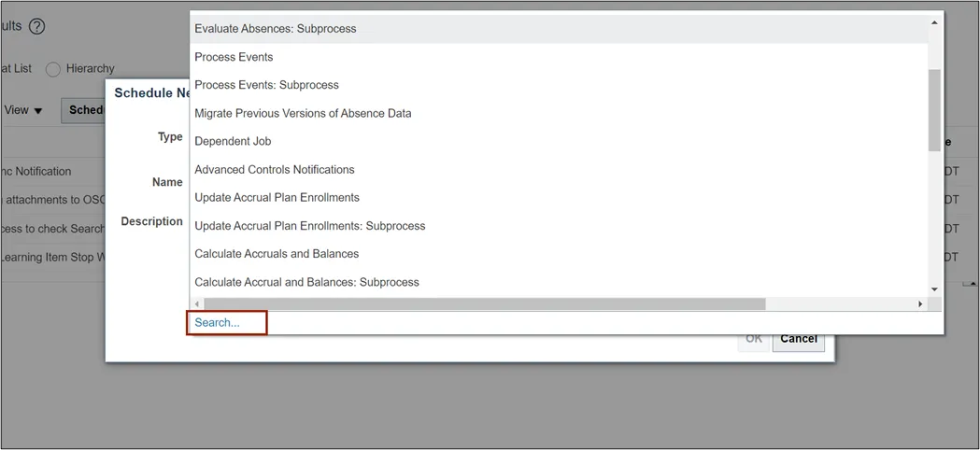Select Calculate Accrual and Balances: Subprocess
The width and height of the screenshot is (980, 450).
(x=306, y=282)
